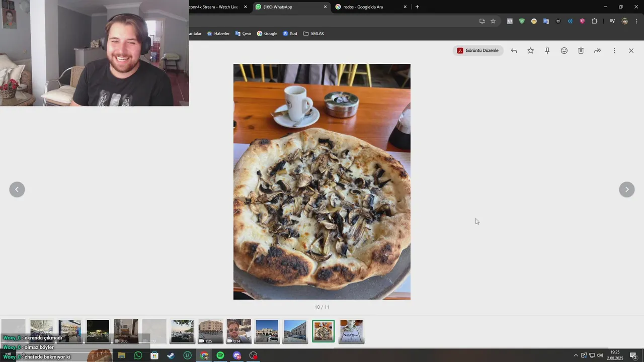Open Spotify from the taskbar
644x362 pixels.
[x=220, y=355]
